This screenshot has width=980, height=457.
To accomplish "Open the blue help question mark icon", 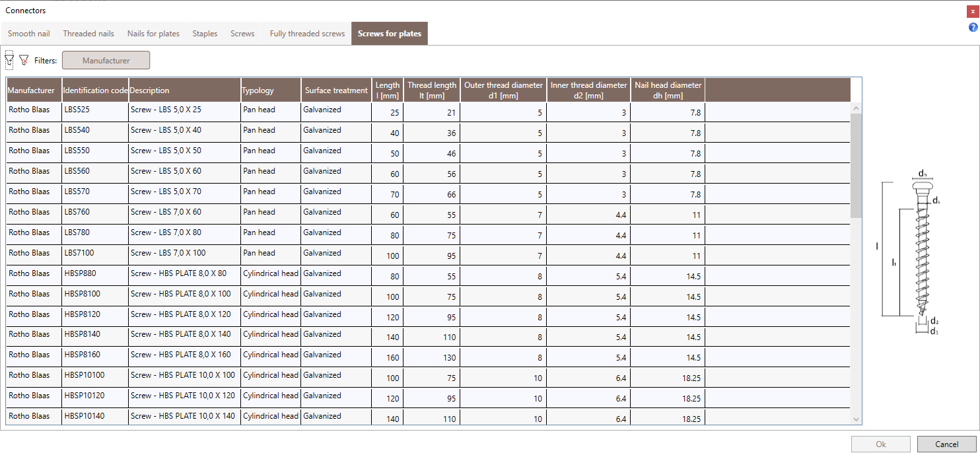I will pos(973,27).
